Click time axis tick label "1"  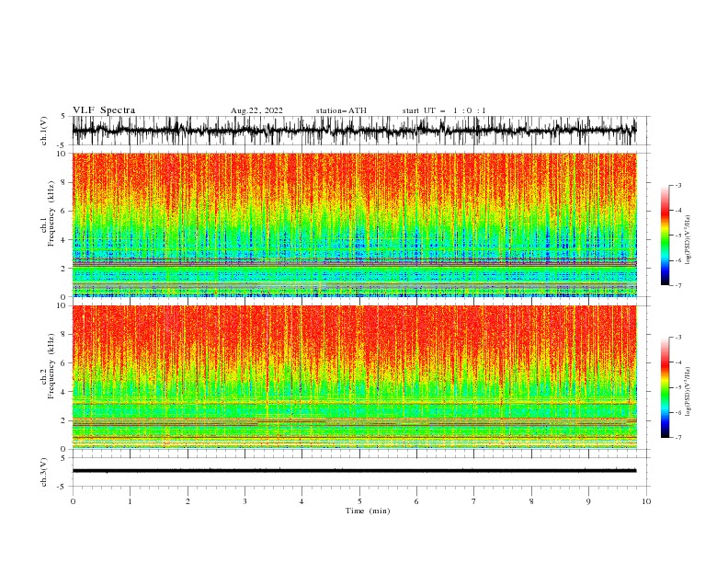click(130, 501)
